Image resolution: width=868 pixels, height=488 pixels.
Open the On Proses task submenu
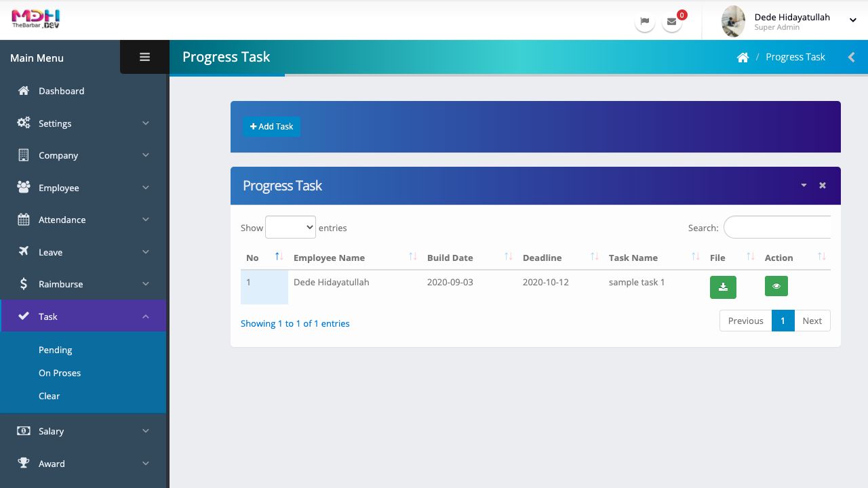pyautogui.click(x=60, y=373)
